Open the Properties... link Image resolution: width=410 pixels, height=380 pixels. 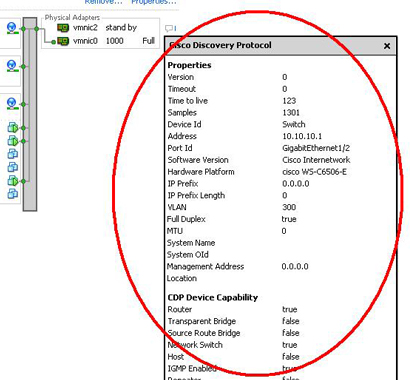point(154,2)
